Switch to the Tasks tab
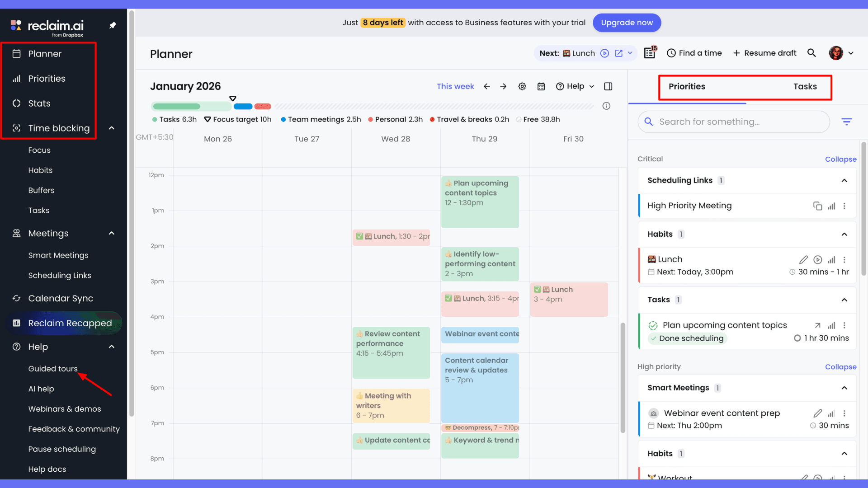This screenshot has width=868, height=488. 805,86
